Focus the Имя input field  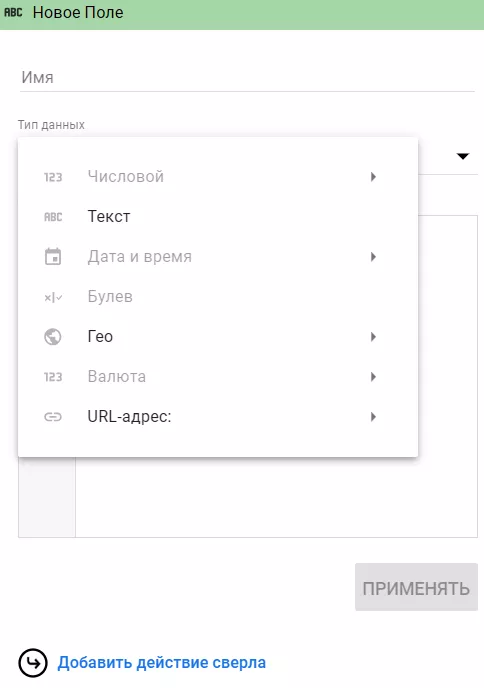coord(247,78)
